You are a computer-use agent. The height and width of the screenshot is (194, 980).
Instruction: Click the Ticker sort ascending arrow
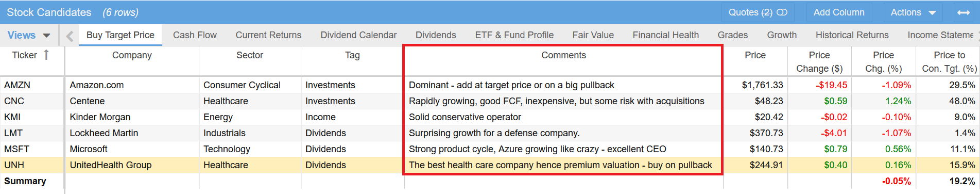pos(46,55)
